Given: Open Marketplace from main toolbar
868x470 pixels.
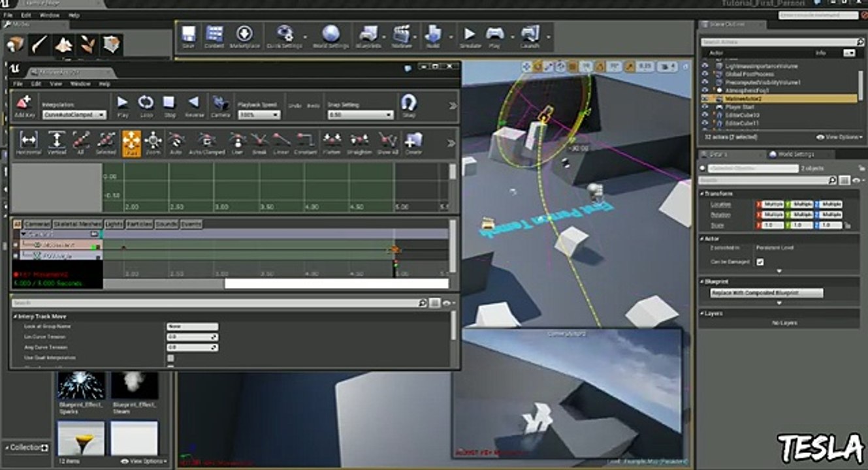Looking at the screenshot, I should pyautogui.click(x=244, y=37).
